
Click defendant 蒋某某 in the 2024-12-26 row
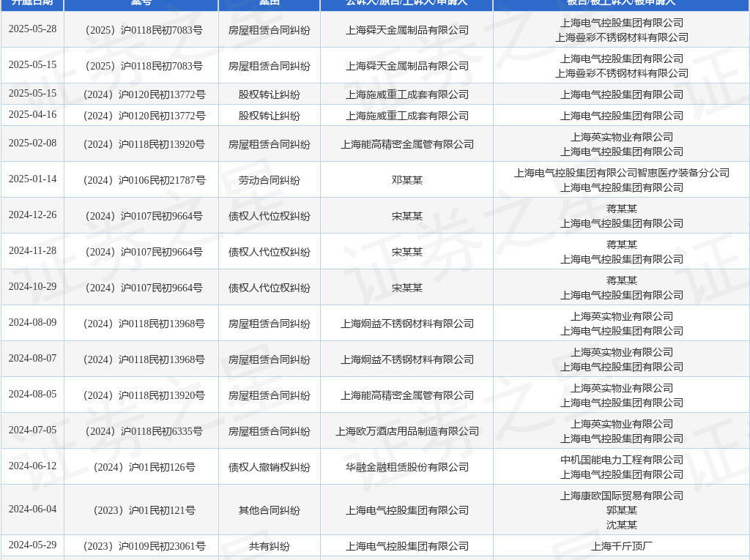pyautogui.click(x=622, y=209)
